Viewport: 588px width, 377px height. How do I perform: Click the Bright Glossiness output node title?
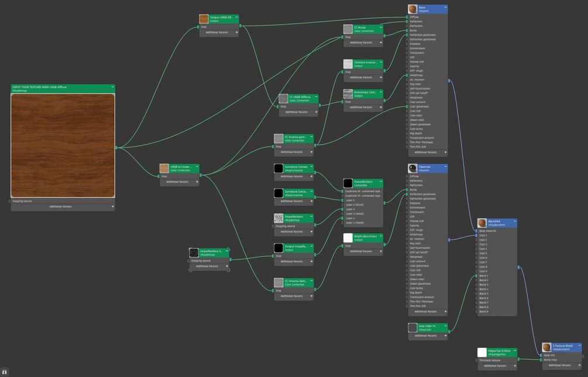[366, 237]
